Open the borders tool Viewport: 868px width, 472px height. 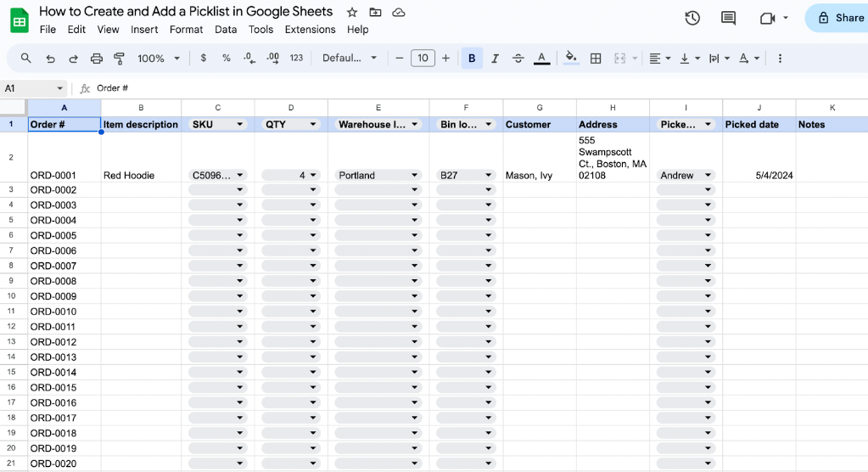pos(596,59)
